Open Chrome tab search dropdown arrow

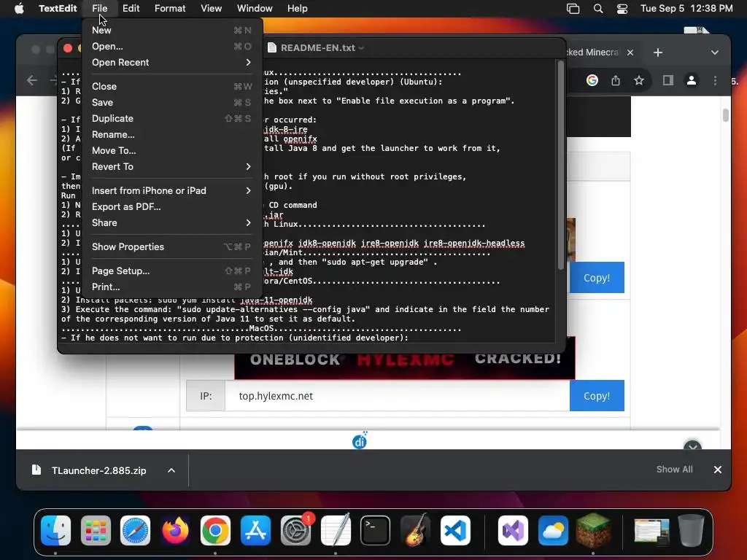(x=715, y=52)
